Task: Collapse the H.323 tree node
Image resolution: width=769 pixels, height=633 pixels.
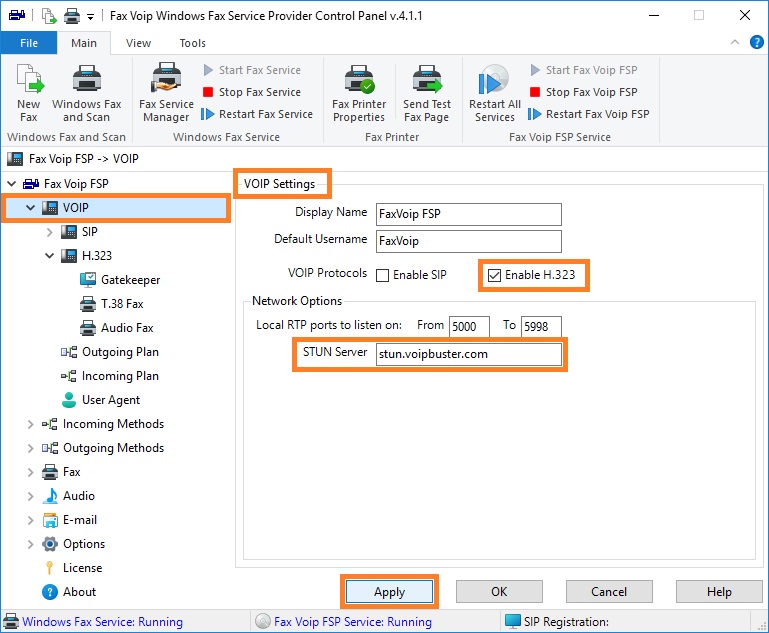Action: pos(50,256)
